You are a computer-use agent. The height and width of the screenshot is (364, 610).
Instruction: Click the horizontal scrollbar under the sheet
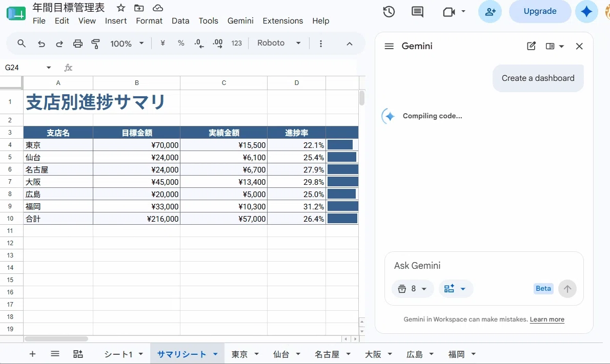[56, 339]
